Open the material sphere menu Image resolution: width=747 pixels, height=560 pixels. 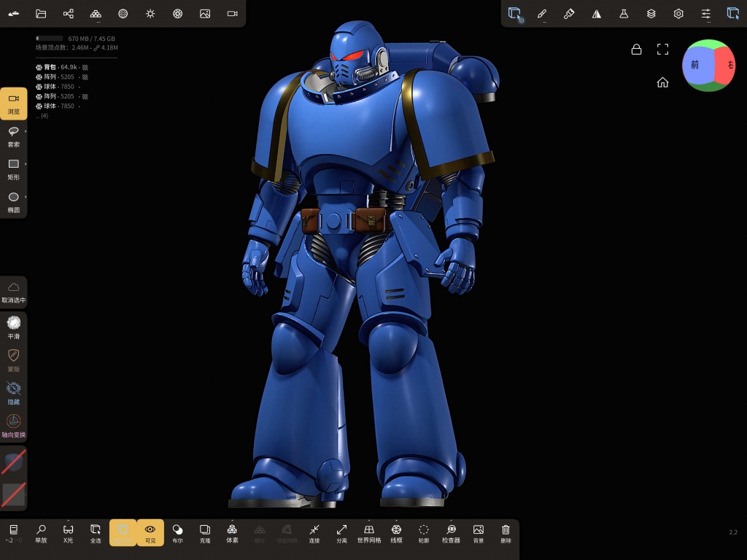pos(123,14)
